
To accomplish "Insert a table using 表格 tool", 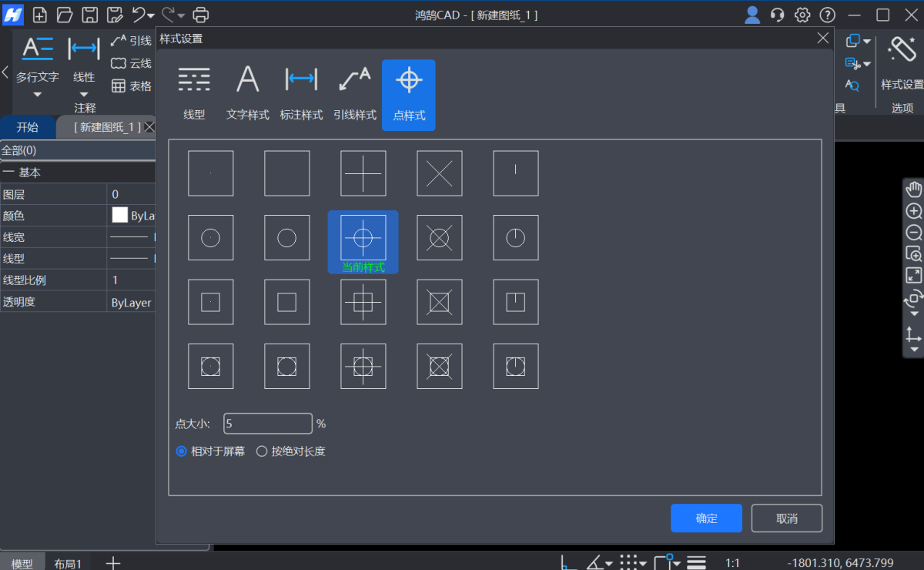I will (131, 85).
